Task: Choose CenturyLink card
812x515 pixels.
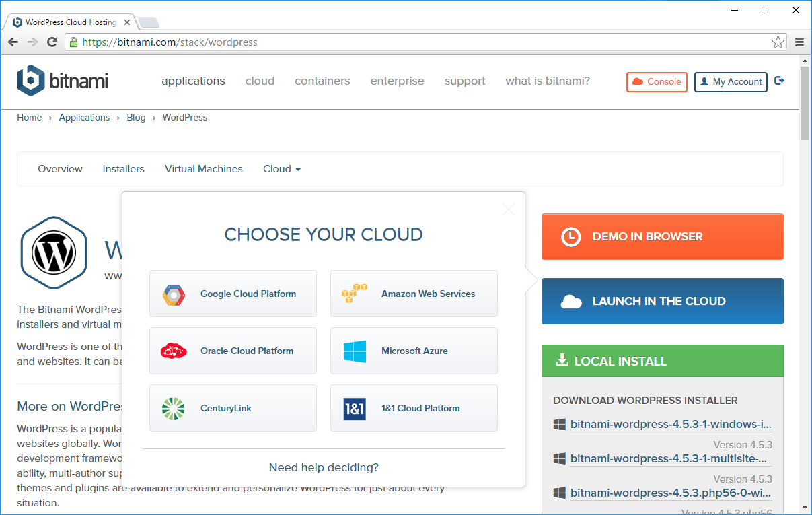Action: click(x=233, y=408)
